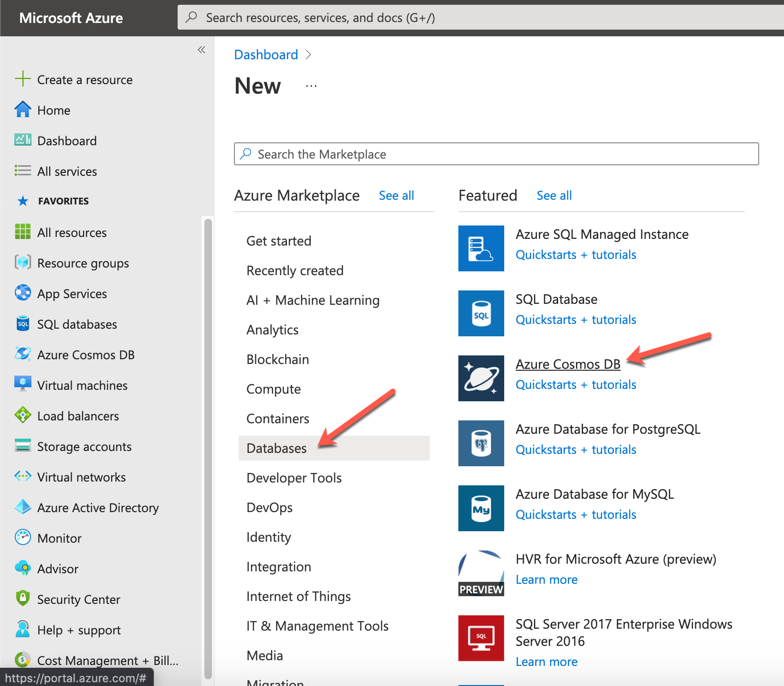Click the Search the Marketplace field
Image resolution: width=784 pixels, height=686 pixels.
[x=497, y=154]
